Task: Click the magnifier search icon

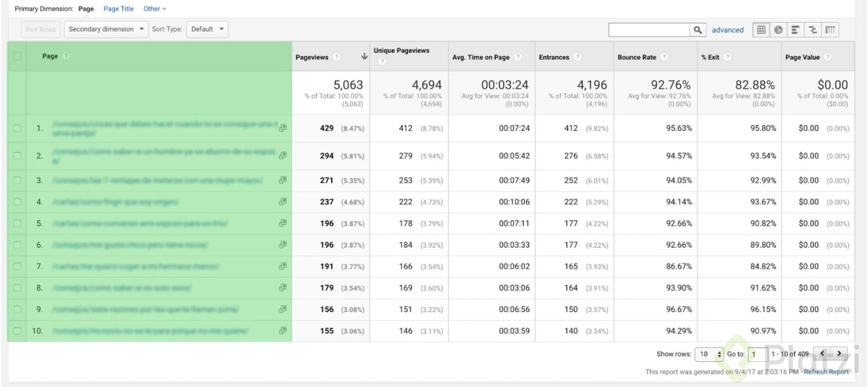Action: coord(698,30)
